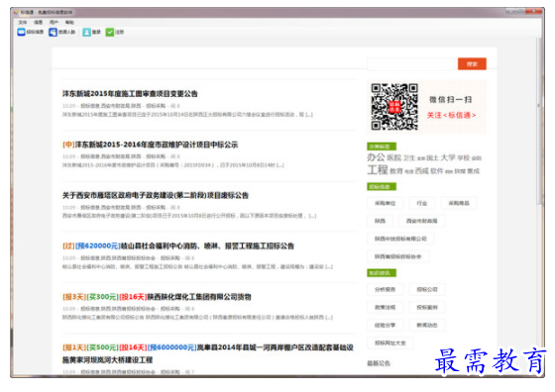Screen dimensions: 555x392
Task: Select the 学校 category tag
Action: pyautogui.click(x=464, y=158)
